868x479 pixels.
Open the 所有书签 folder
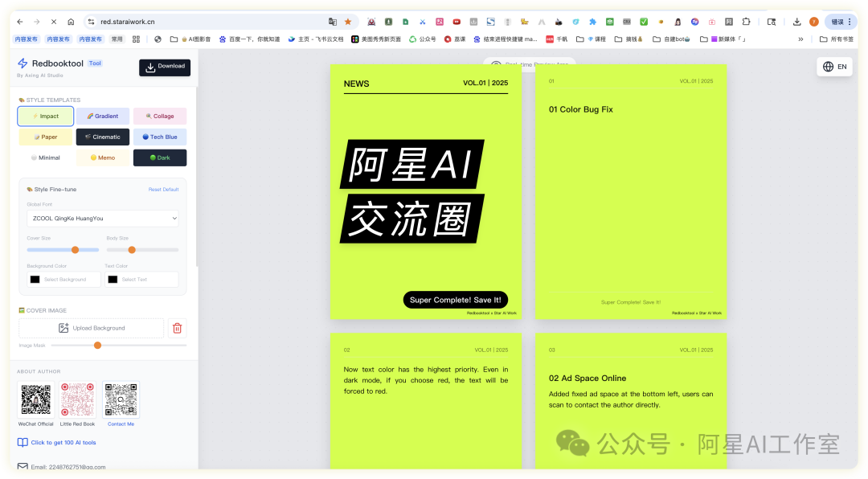tap(837, 39)
